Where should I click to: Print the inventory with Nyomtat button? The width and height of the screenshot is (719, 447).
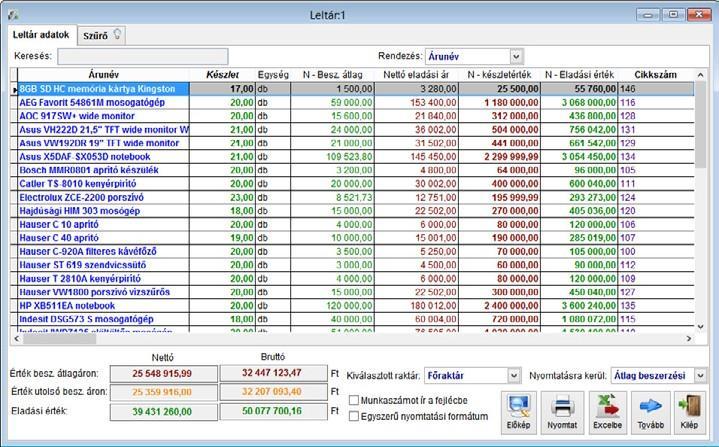[x=562, y=412]
